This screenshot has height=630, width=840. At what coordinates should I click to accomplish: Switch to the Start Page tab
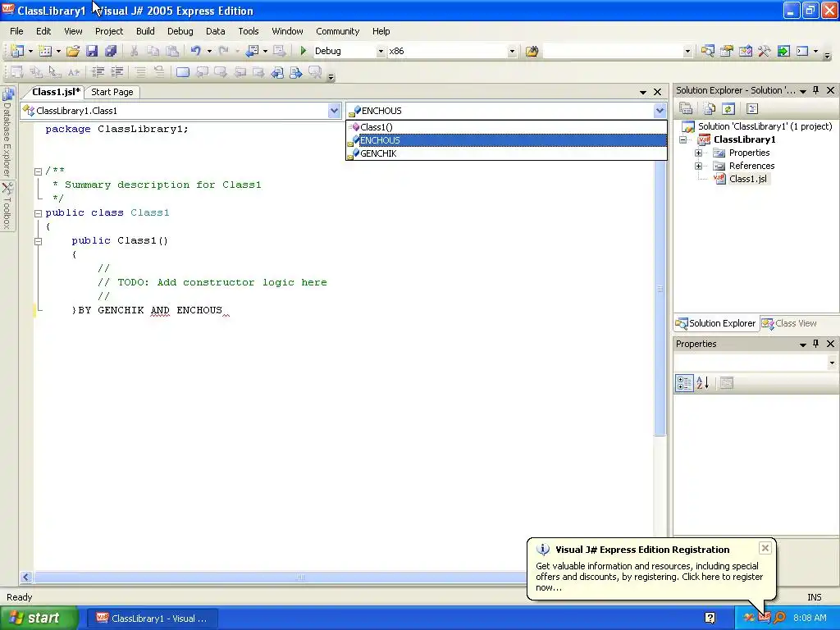112,92
